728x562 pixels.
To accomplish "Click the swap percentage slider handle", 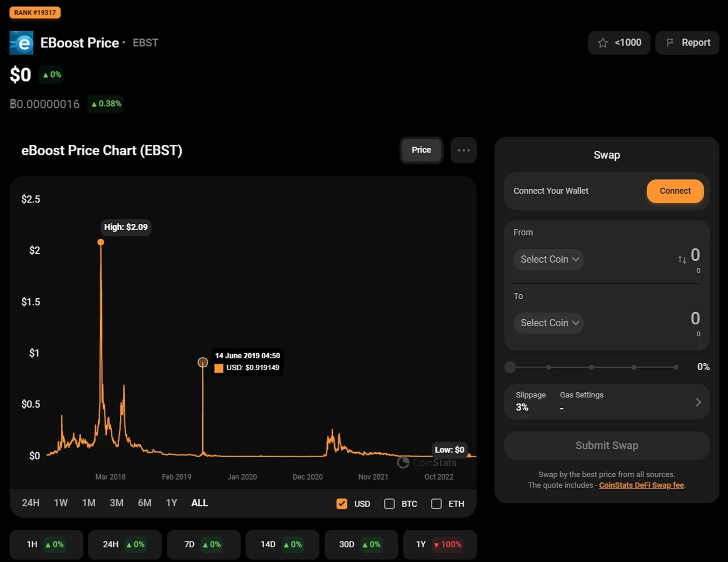I will (x=510, y=367).
